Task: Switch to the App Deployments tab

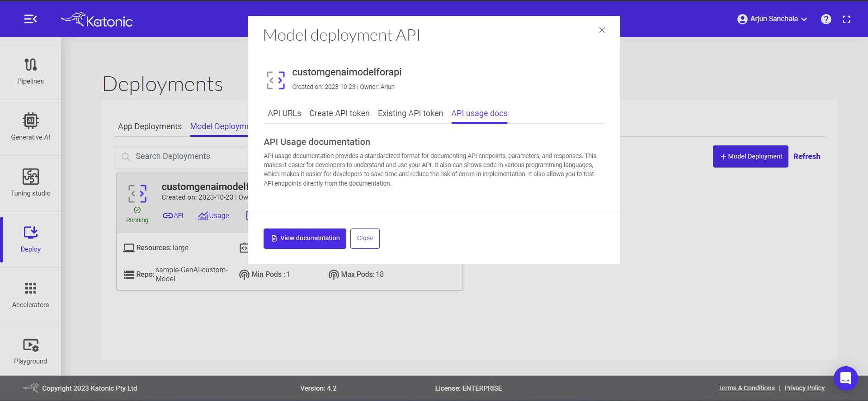Action: pyautogui.click(x=150, y=126)
